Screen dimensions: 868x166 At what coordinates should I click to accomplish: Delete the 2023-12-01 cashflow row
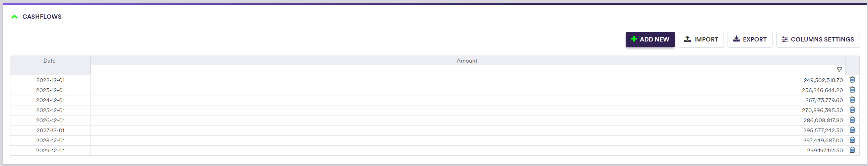(x=852, y=90)
